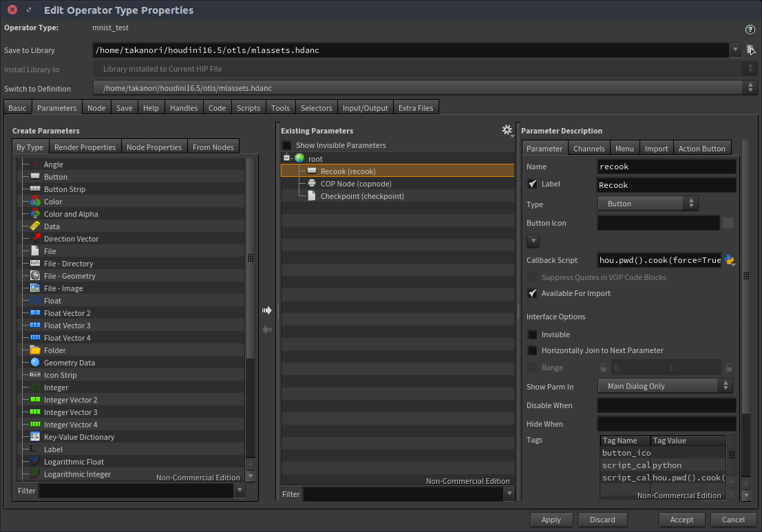The image size is (762, 532).
Task: Open the Show Parm In dropdown
Action: (664, 386)
